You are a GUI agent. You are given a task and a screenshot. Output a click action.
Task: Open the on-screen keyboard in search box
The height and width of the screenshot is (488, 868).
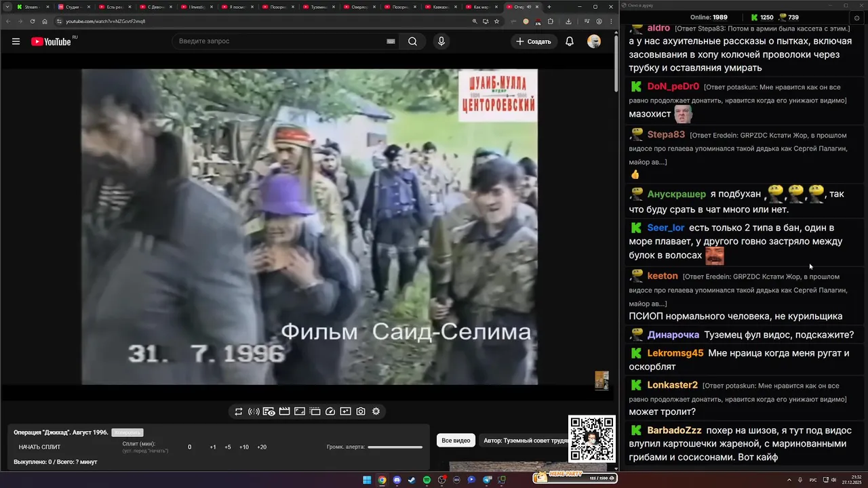(x=391, y=41)
